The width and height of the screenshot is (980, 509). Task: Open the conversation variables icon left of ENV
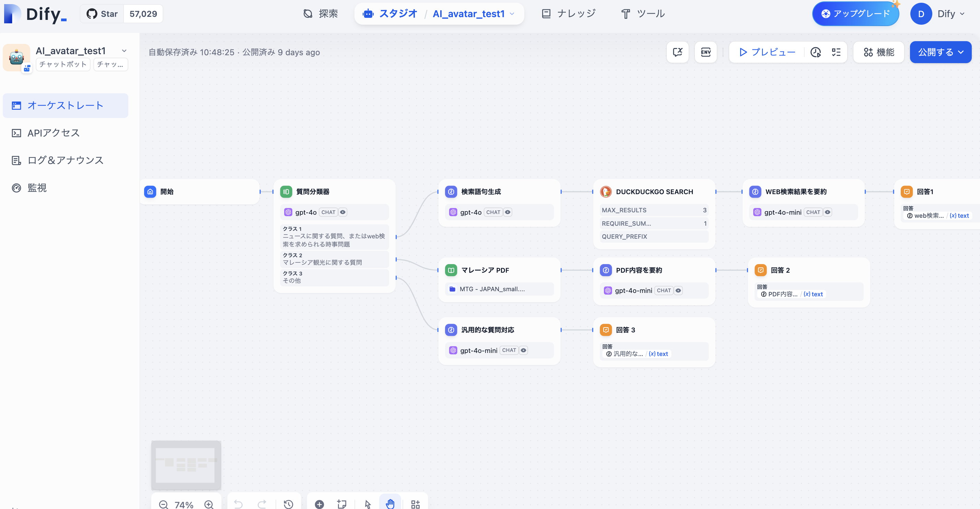coord(678,52)
